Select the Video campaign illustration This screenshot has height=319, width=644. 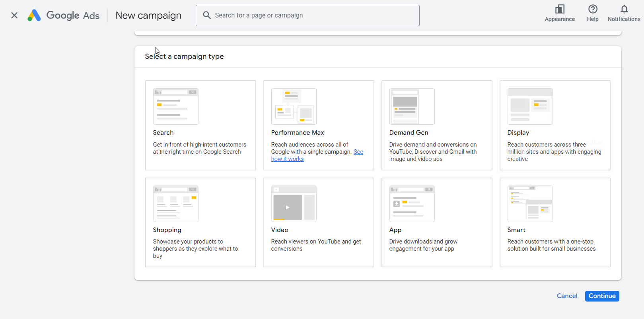[x=294, y=204]
